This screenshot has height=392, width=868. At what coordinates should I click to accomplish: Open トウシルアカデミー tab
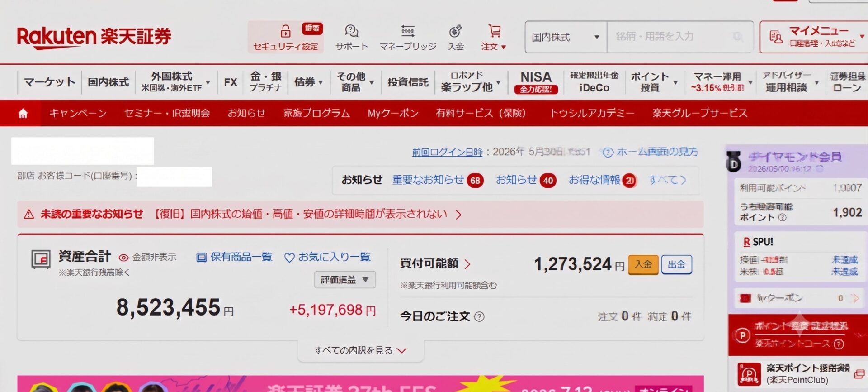pos(592,113)
